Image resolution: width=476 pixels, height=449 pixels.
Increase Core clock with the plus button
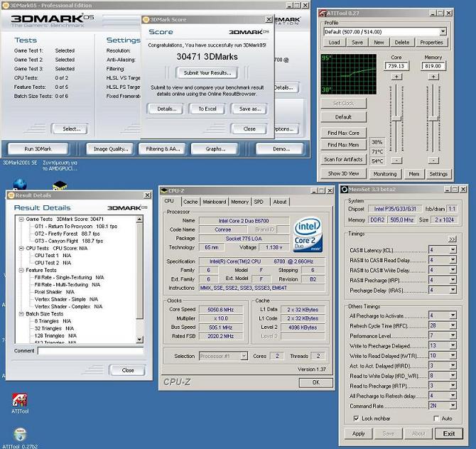[396, 77]
